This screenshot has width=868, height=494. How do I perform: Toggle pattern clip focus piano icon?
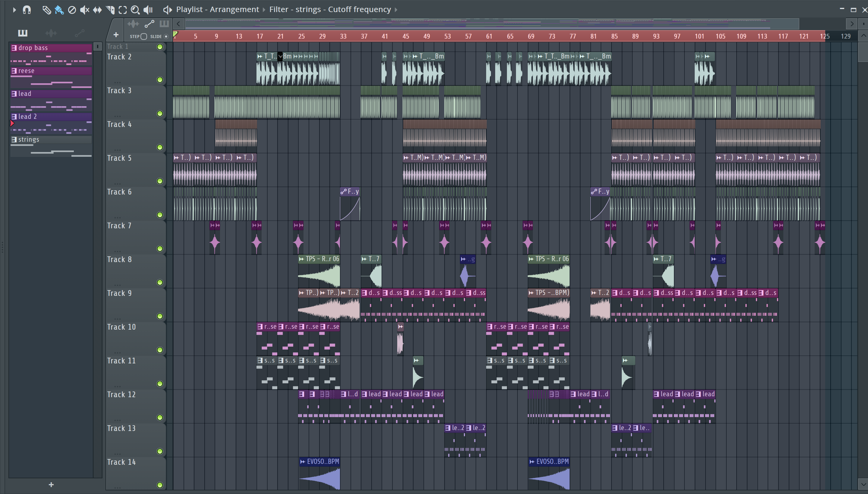164,24
